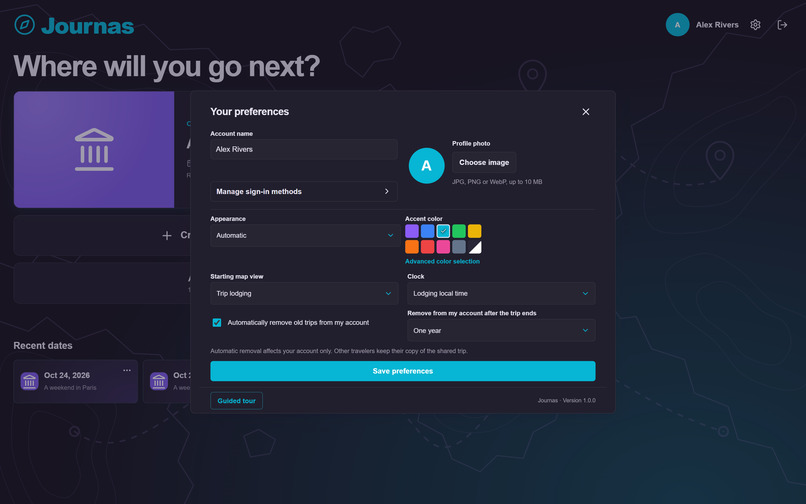Close the Your preferences dialog
The width and height of the screenshot is (806, 504).
click(x=585, y=112)
